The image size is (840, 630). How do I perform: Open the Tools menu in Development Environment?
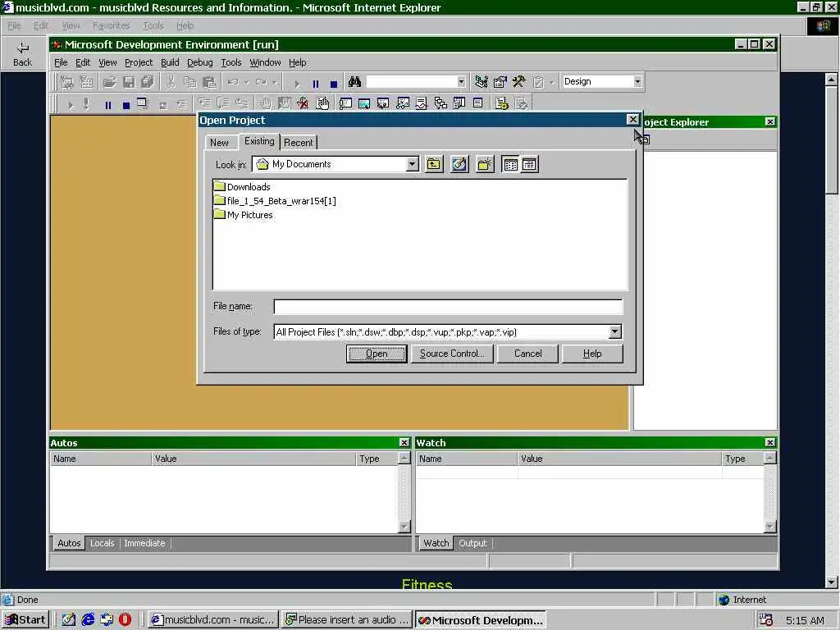[x=231, y=62]
